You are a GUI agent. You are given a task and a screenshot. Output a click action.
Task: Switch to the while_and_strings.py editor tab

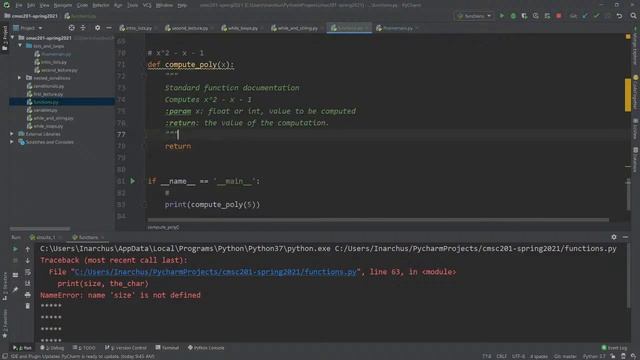[297, 28]
